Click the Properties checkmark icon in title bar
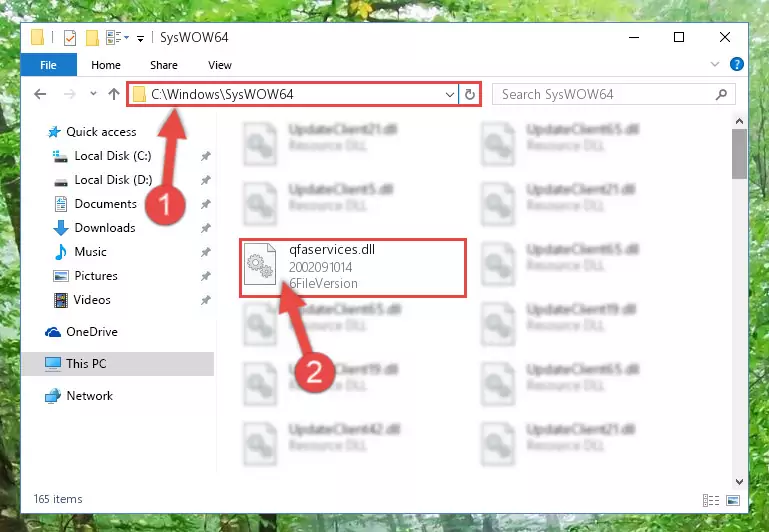The image size is (769, 532). tap(70, 38)
